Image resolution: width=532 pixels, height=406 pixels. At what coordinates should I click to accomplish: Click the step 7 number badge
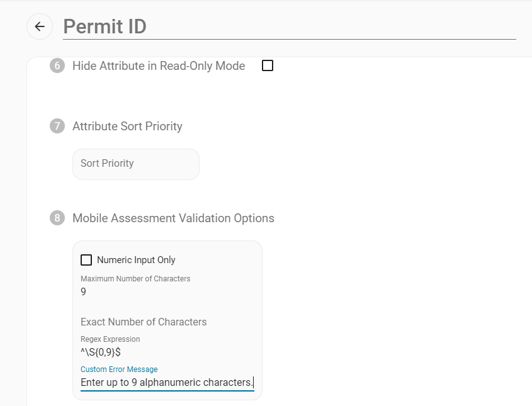[57, 127]
